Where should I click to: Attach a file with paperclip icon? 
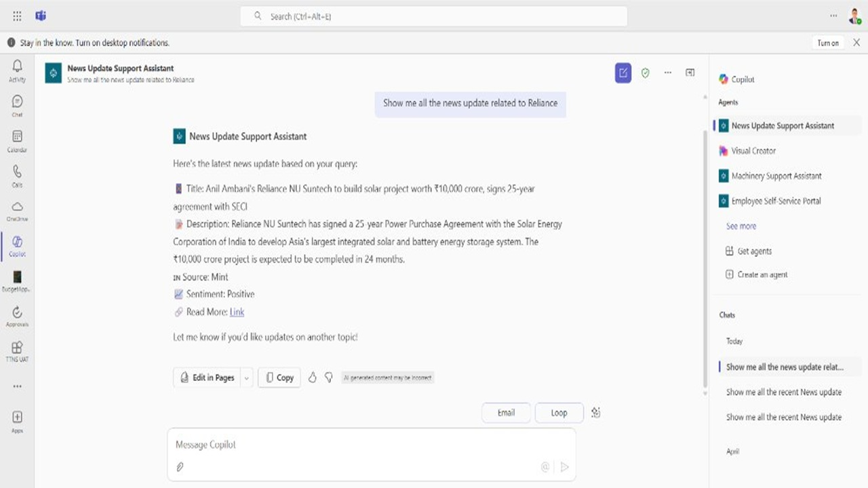[x=180, y=466]
